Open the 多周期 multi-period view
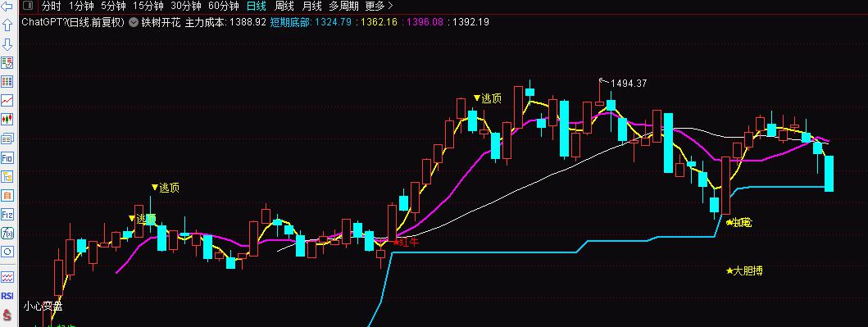868x327 pixels. pos(343,6)
